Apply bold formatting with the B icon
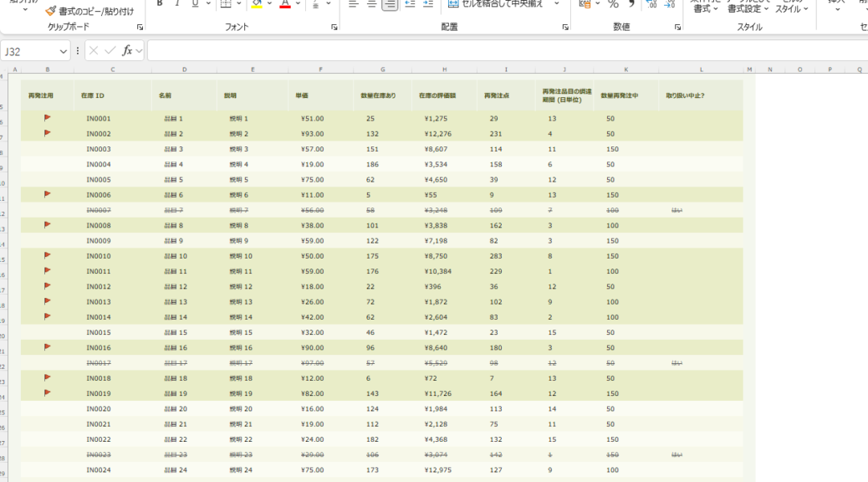868x482 pixels. (159, 3)
